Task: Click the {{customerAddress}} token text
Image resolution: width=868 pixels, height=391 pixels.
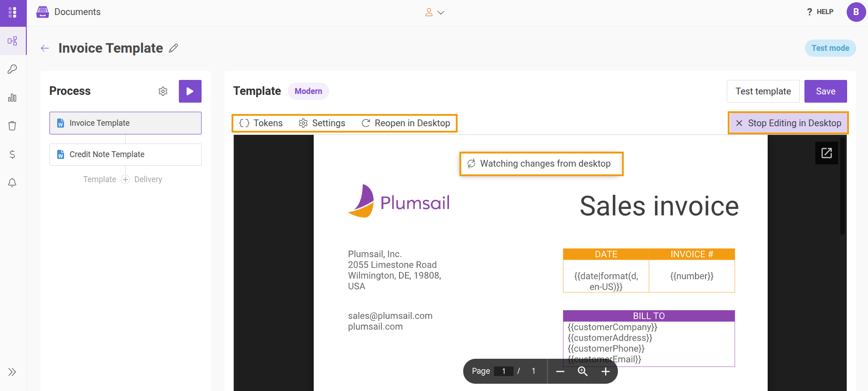Action: (x=610, y=338)
